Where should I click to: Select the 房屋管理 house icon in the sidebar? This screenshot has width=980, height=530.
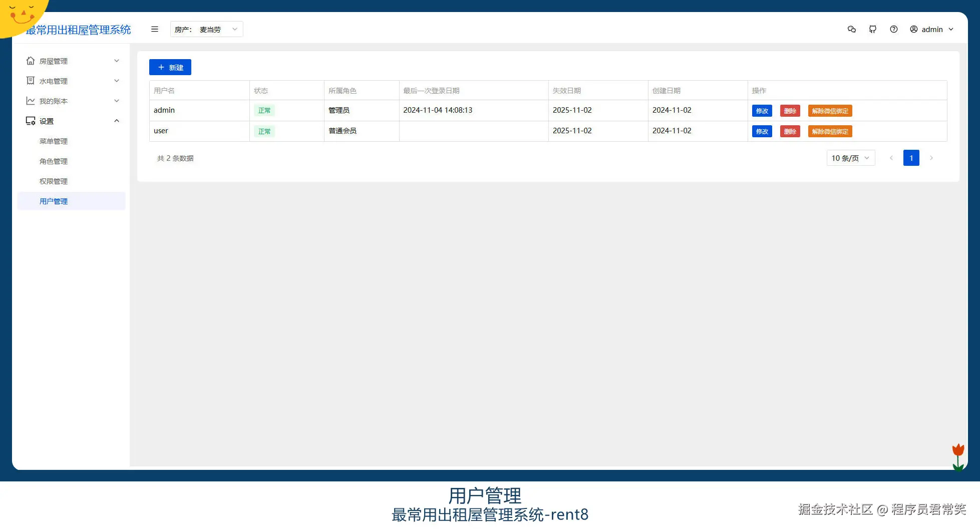[x=30, y=61]
